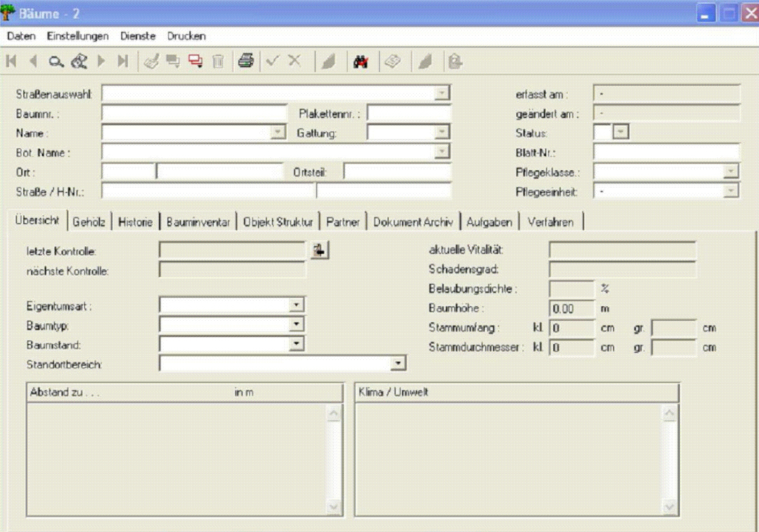Click the Klima / Umwelt column header
Screen dimensions: 759x532
click(517, 392)
